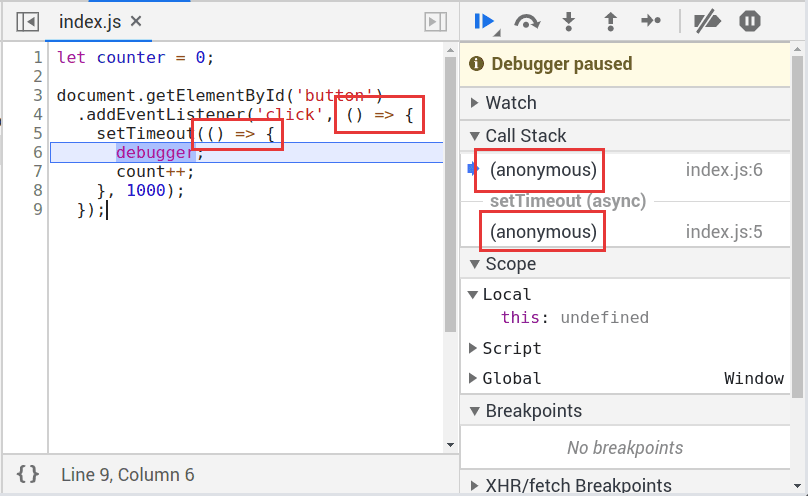Expand XHR/fetch Breakpoints section
The height and width of the screenshot is (496, 808).
(577, 485)
